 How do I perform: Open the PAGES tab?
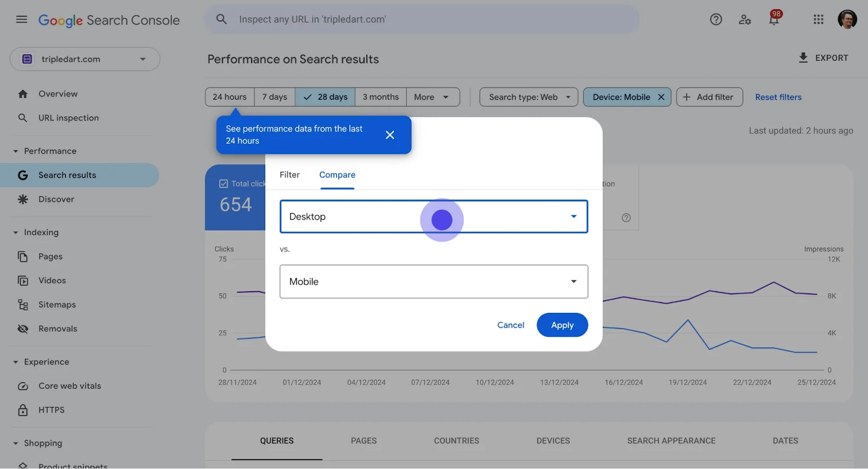click(364, 441)
